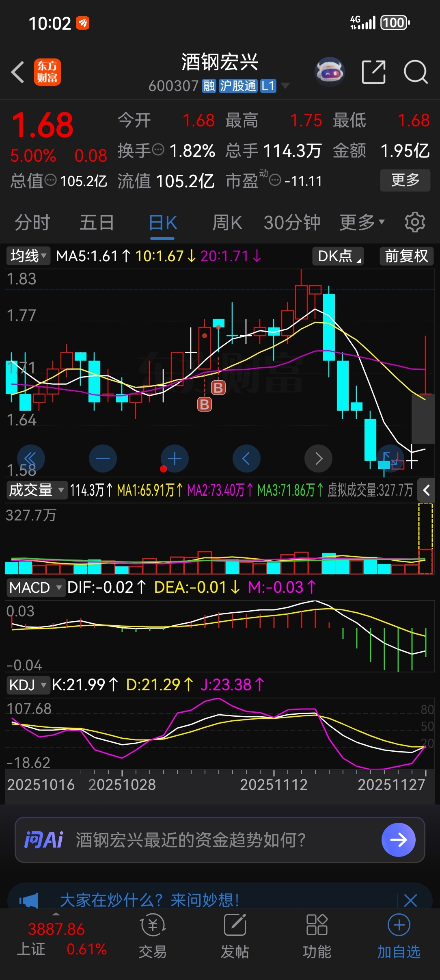Viewport: 440px width, 980px height.
Task: Tap K:21.99 reading
Action: click(x=85, y=685)
